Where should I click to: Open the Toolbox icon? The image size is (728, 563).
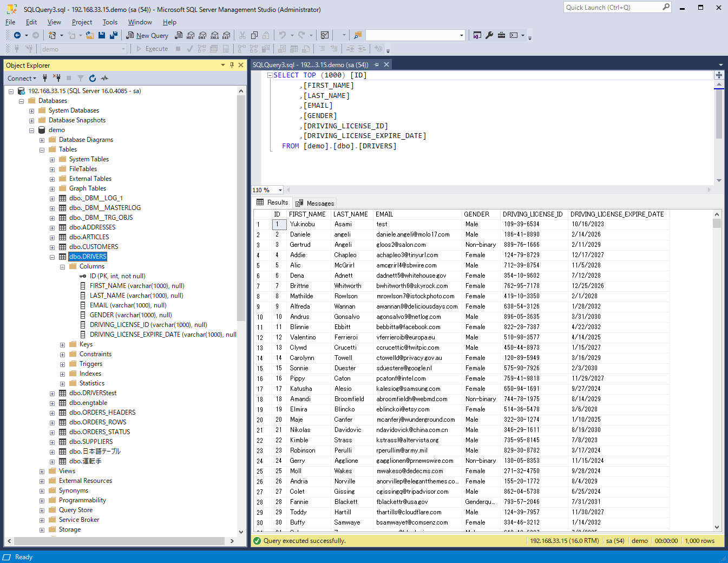[x=502, y=35]
